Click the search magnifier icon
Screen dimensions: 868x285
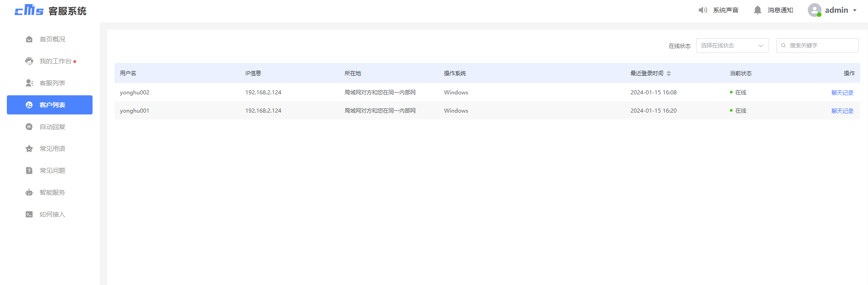coord(784,46)
